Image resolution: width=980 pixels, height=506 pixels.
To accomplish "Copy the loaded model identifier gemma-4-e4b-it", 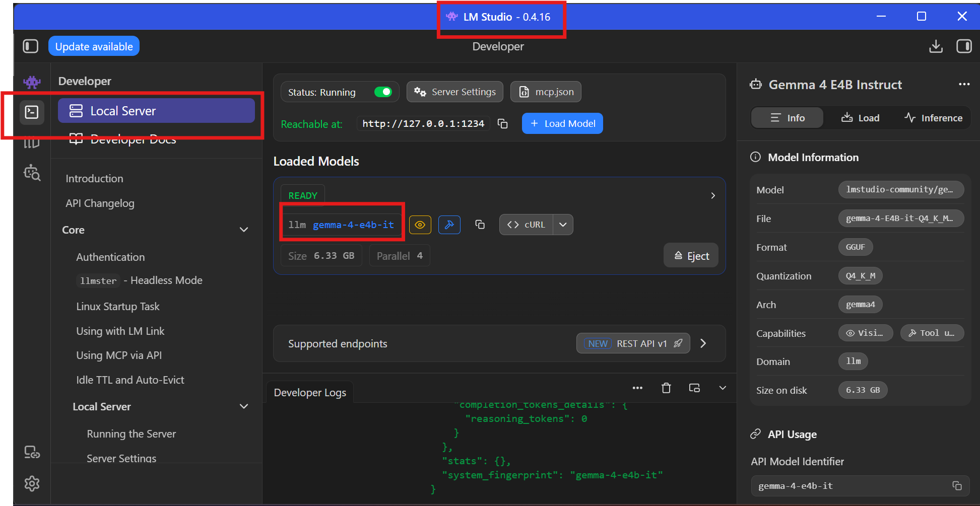I will [480, 225].
